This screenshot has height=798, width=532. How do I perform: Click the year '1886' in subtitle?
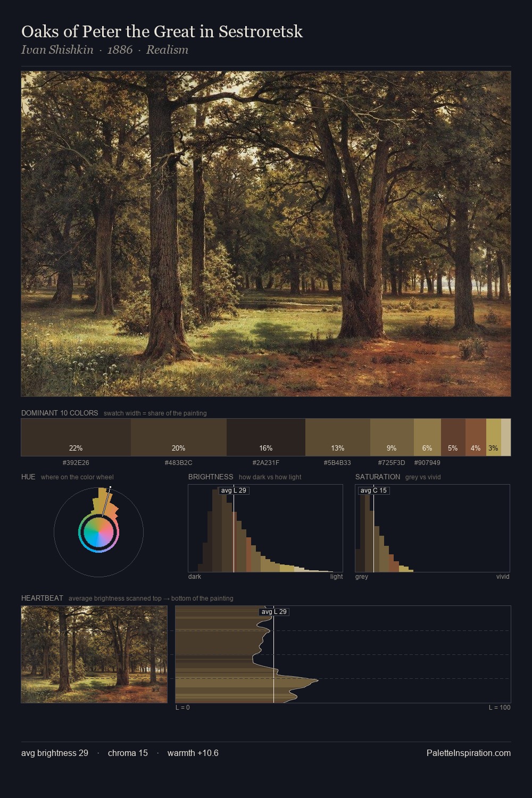(120, 49)
